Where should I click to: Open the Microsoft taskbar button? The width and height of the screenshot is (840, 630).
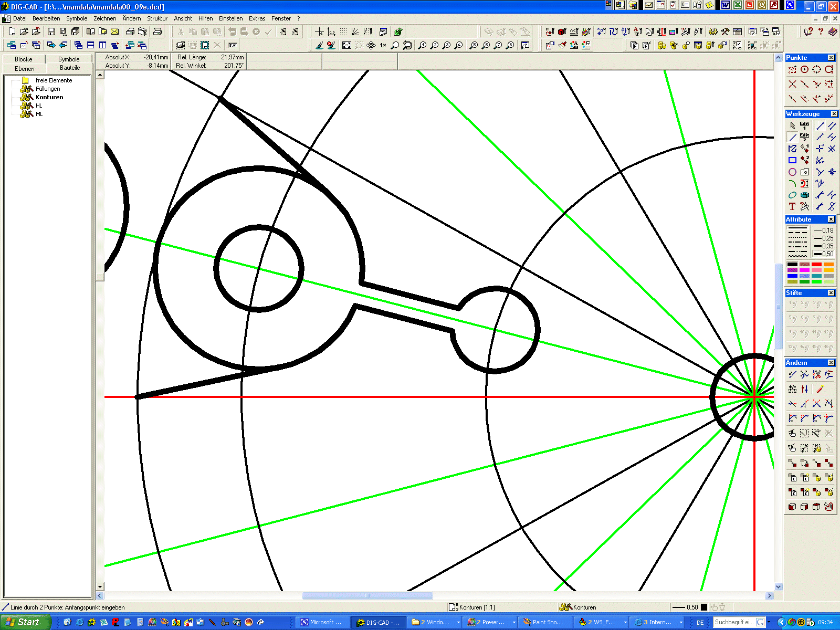click(322, 622)
